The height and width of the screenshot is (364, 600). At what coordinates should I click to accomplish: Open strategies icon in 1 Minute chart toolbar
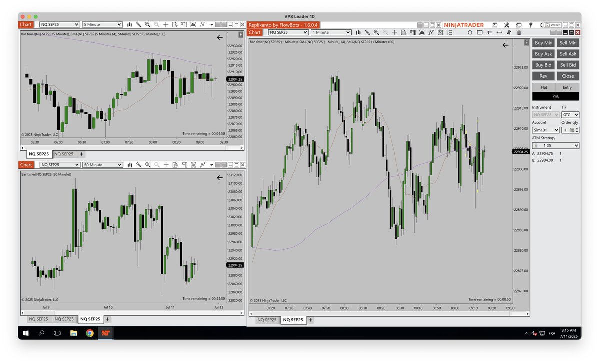[x=431, y=32]
